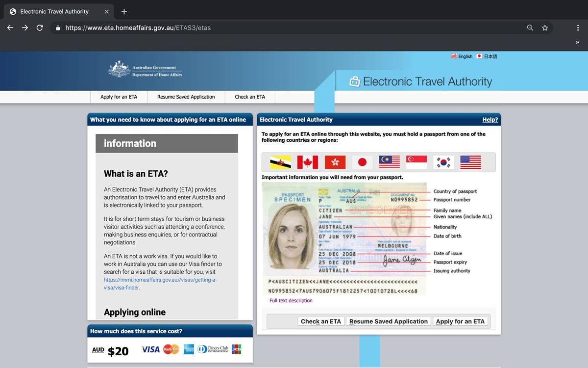Open the Help? link
This screenshot has width=588, height=368.
[490, 120]
